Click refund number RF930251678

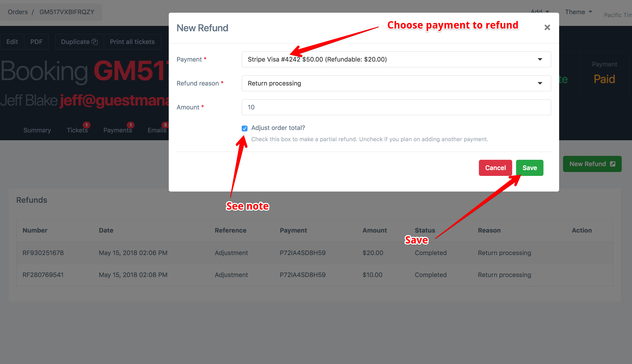point(43,253)
